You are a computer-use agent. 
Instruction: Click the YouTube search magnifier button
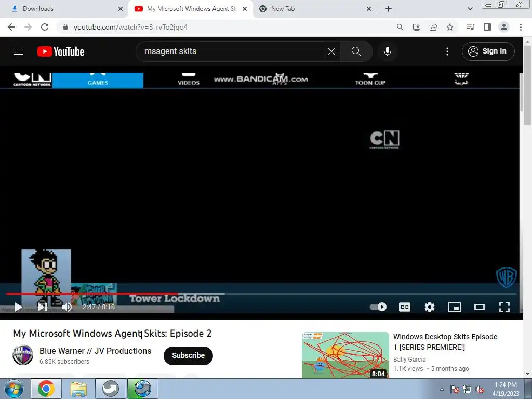pyautogui.click(x=356, y=51)
